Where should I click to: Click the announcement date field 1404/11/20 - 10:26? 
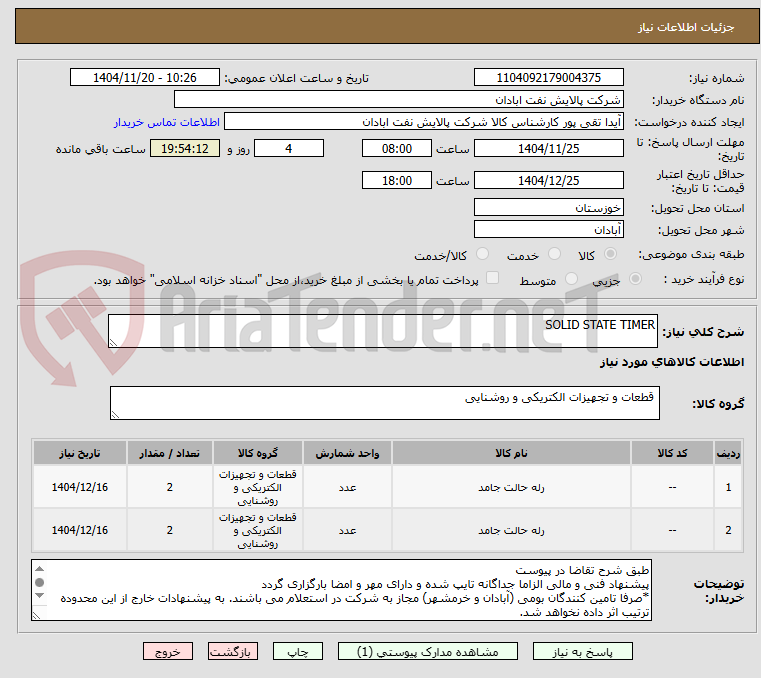point(145,77)
